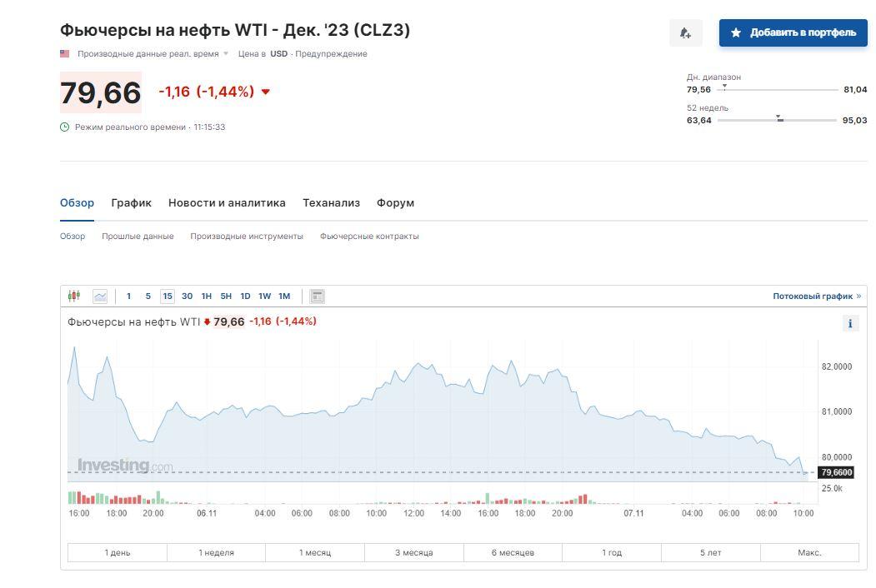This screenshot has width=876, height=588.
Task: Click the large 79,66 price value
Action: click(101, 92)
